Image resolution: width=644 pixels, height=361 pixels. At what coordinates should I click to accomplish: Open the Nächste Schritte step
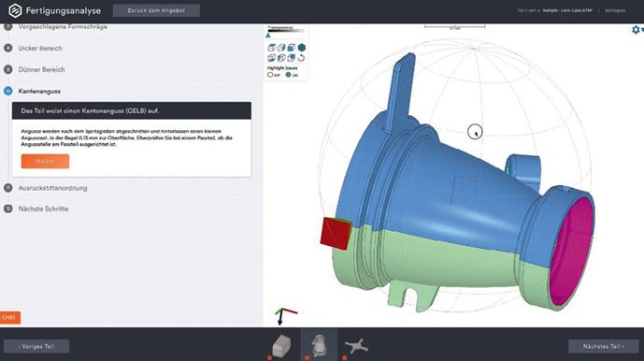coord(43,209)
